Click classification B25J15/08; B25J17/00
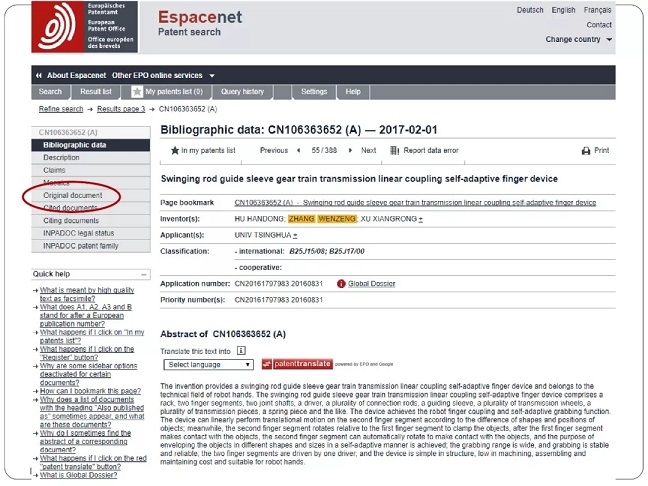Image resolution: width=648 pixels, height=486 pixels. point(327,252)
